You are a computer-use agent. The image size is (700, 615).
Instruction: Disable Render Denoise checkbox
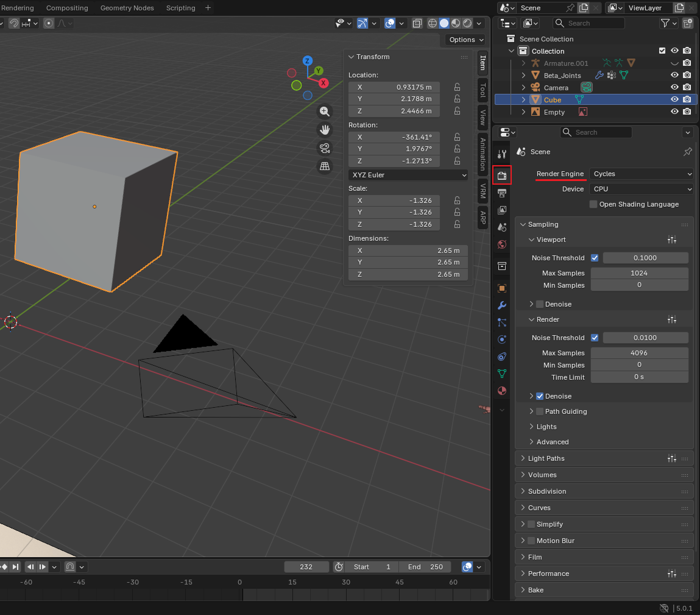(x=540, y=396)
